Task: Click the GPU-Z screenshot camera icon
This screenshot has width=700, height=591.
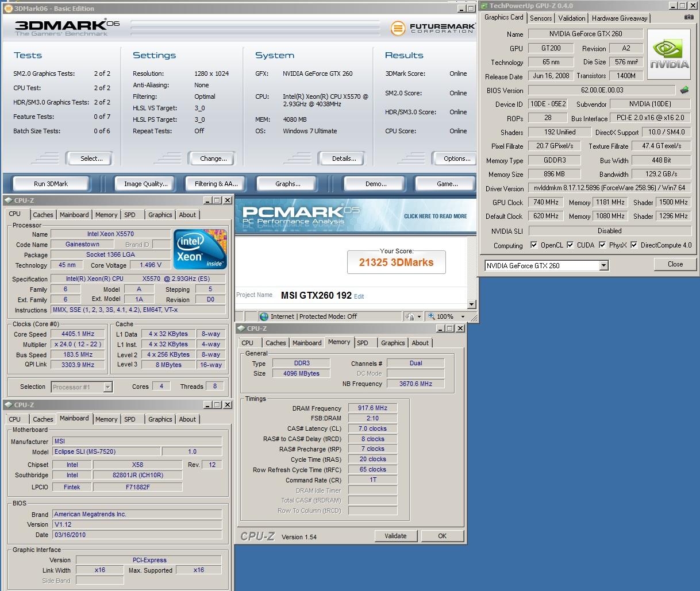Action: click(x=689, y=17)
